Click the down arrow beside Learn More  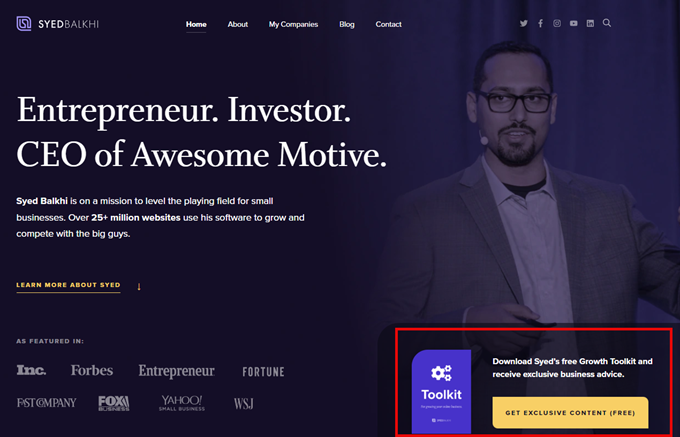tap(139, 287)
